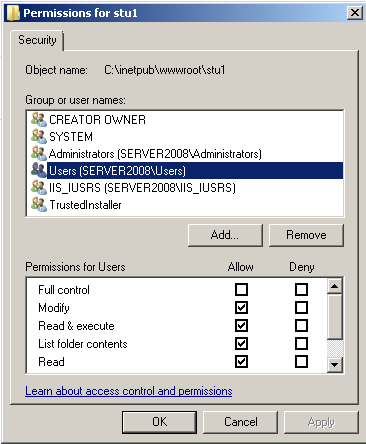Click the Apply button
Viewport: 366px width, 444px height.
click(x=321, y=422)
